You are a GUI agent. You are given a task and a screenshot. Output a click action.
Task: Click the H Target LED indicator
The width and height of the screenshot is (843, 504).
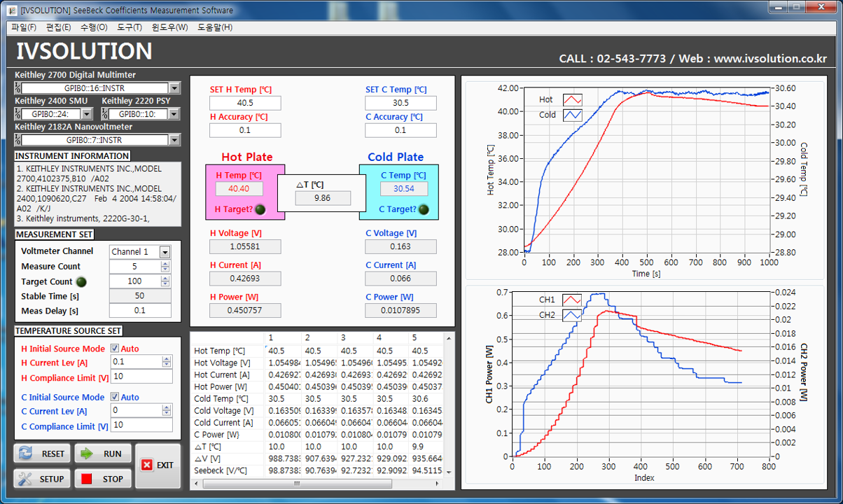point(260,209)
